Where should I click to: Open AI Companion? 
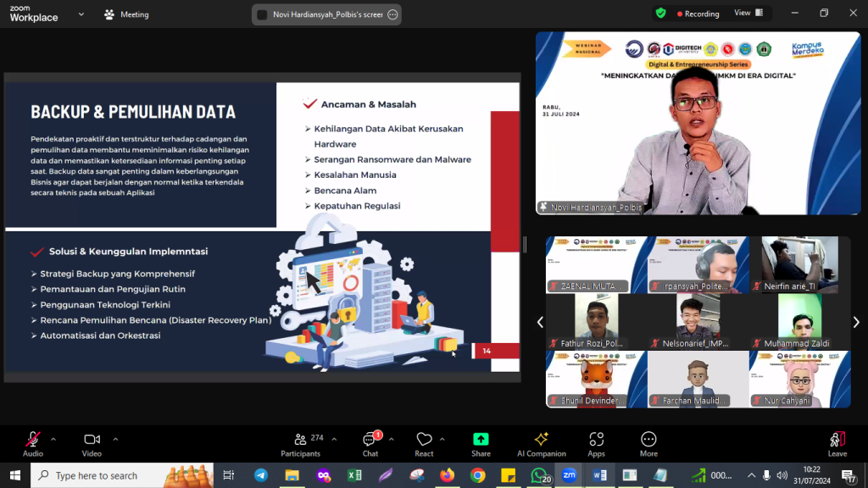coord(541,443)
